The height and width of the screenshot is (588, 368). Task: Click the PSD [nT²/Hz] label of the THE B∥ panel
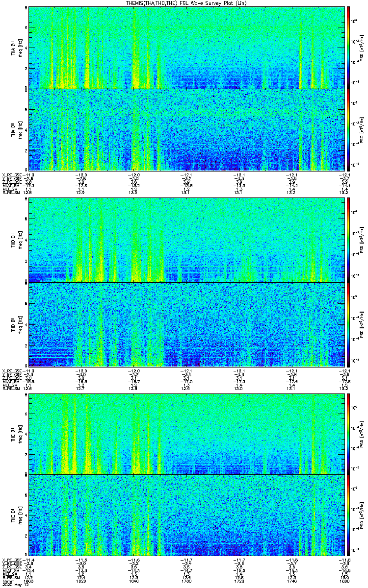pyautogui.click(x=362, y=515)
